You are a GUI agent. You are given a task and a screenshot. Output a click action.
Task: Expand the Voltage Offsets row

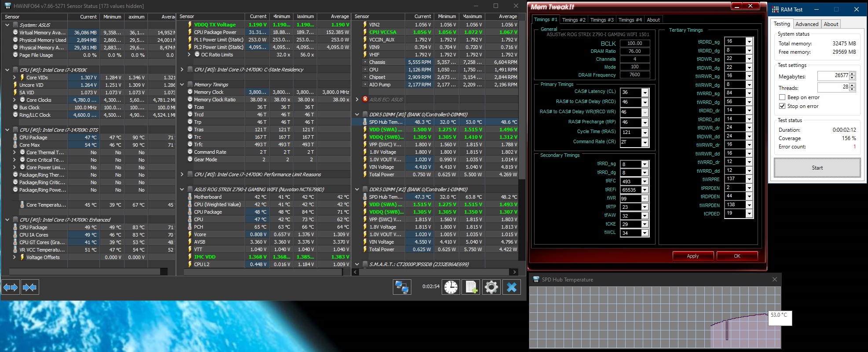point(15,257)
